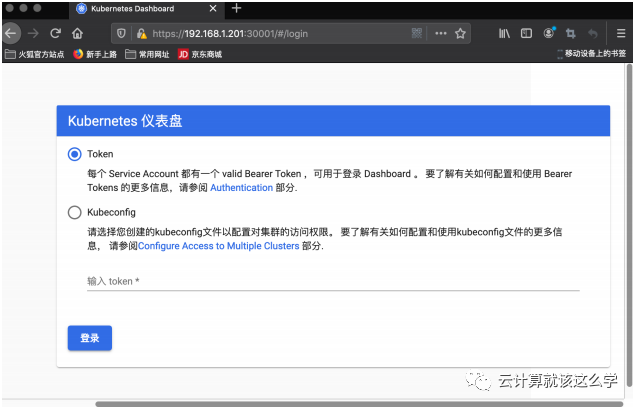
Task: Open the QR code icon in address bar
Action: 417,33
